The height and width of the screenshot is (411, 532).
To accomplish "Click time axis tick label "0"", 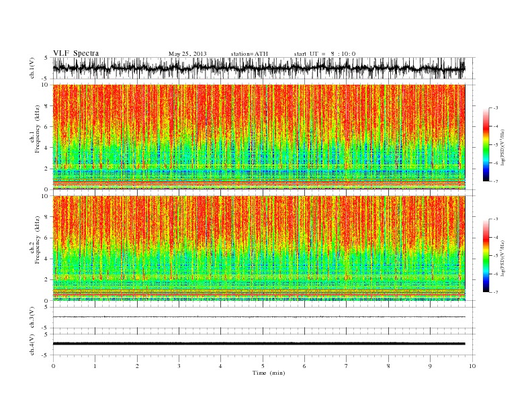I will pos(53,366).
